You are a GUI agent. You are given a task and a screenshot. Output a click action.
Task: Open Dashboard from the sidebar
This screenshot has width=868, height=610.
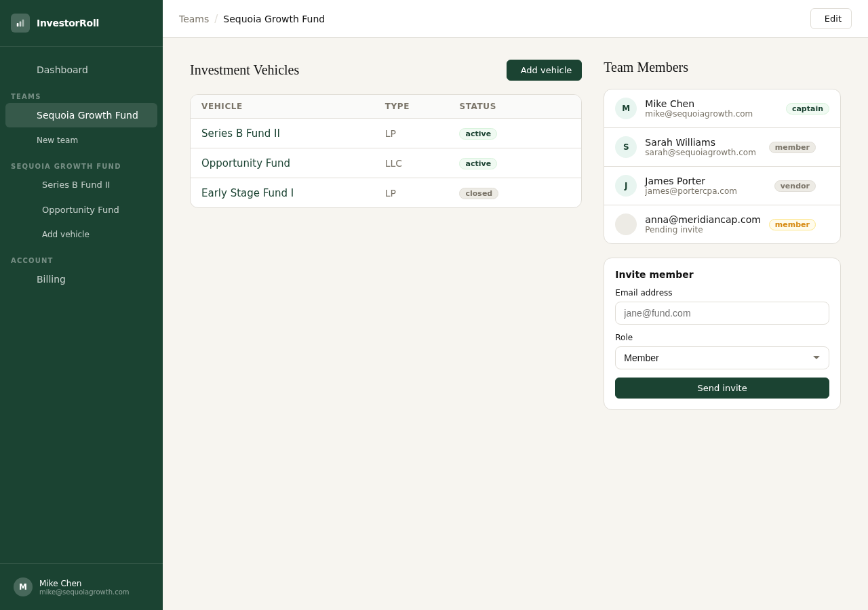coord(62,70)
